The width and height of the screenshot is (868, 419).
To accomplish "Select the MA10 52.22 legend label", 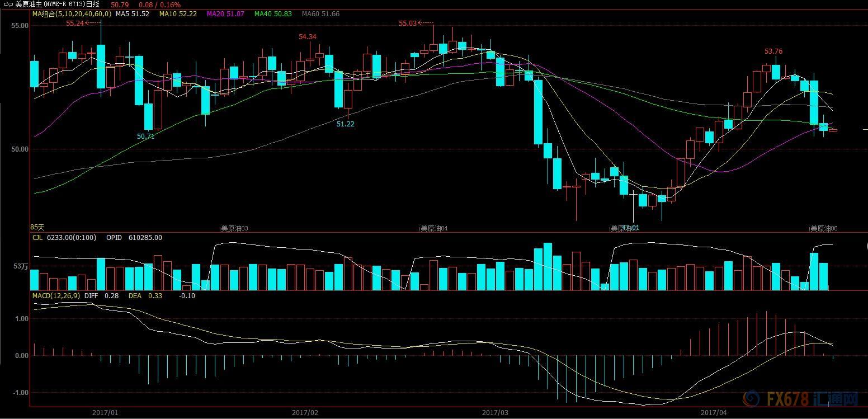I will (x=178, y=13).
